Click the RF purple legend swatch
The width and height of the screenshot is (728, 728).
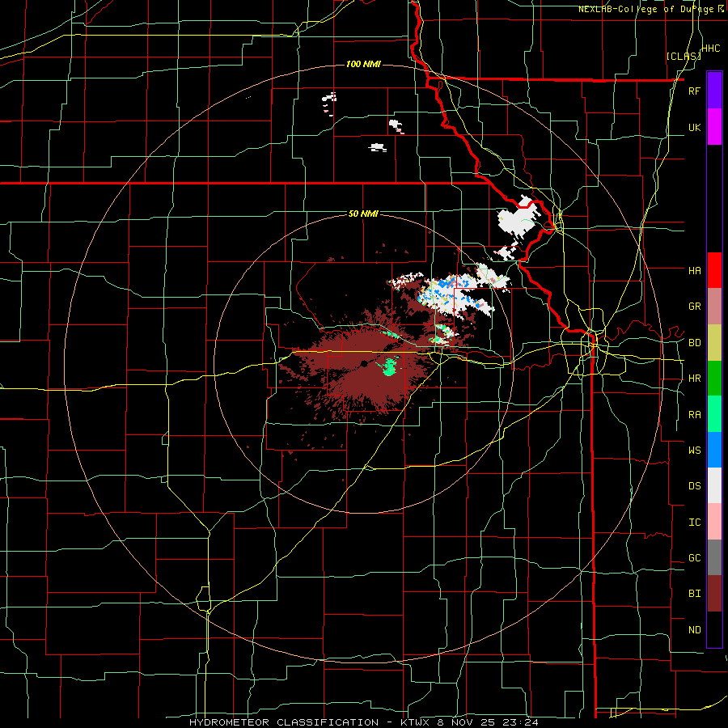714,91
